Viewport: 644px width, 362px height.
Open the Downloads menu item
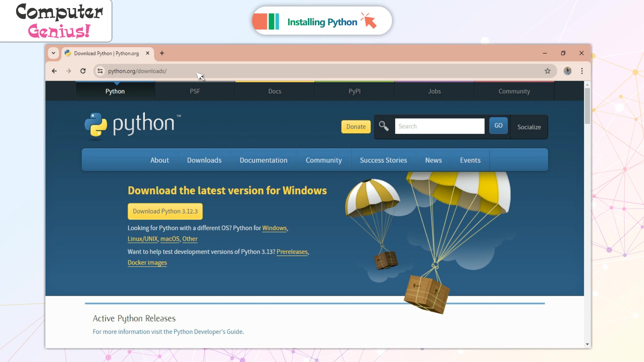pos(204,160)
